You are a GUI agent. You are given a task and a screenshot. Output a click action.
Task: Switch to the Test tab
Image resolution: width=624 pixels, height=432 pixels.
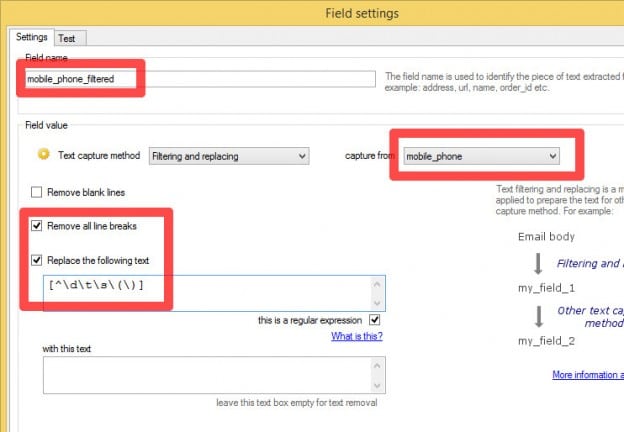70,39
